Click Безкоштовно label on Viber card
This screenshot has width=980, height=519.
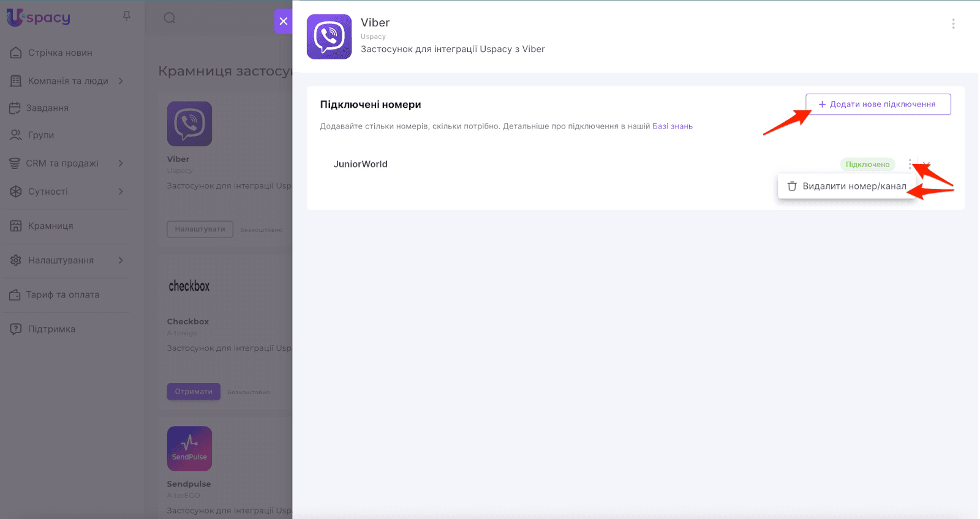262,230
